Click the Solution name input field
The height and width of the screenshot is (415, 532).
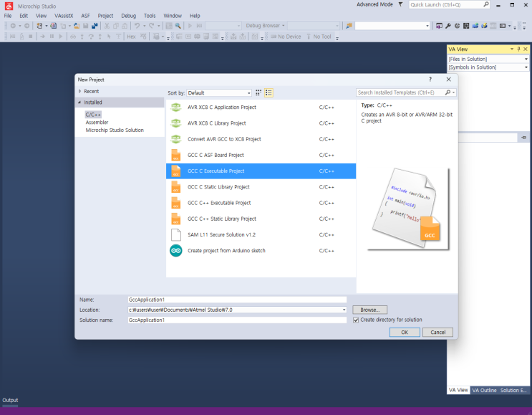pyautogui.click(x=237, y=320)
